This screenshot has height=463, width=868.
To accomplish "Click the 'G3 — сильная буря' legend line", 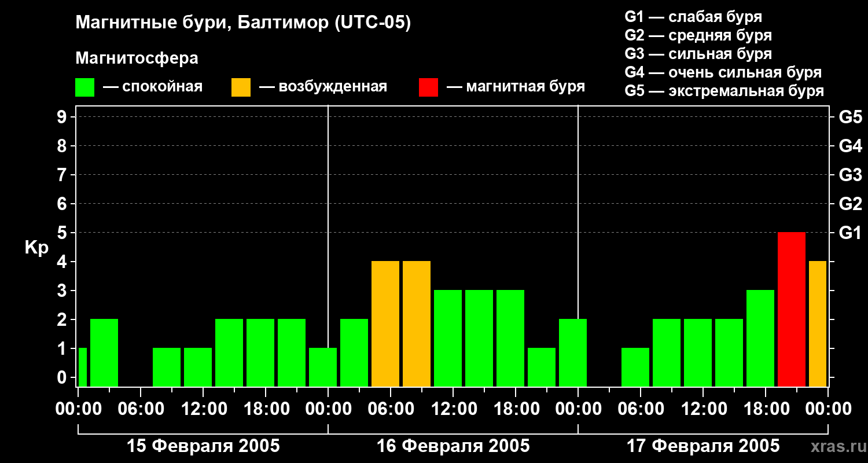I will (x=698, y=54).
